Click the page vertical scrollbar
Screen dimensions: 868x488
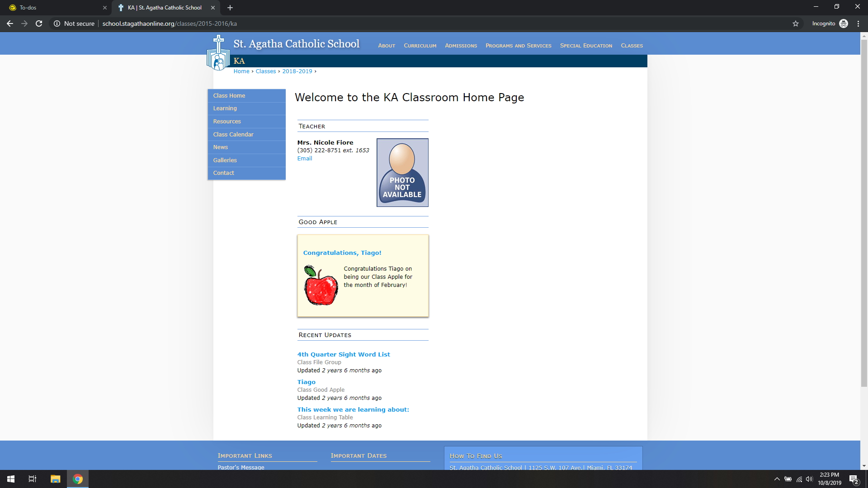coord(863,212)
